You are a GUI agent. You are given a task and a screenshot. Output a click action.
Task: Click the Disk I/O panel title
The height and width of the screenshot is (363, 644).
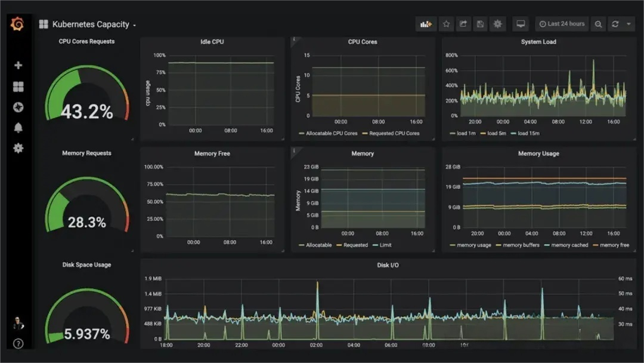[388, 264]
